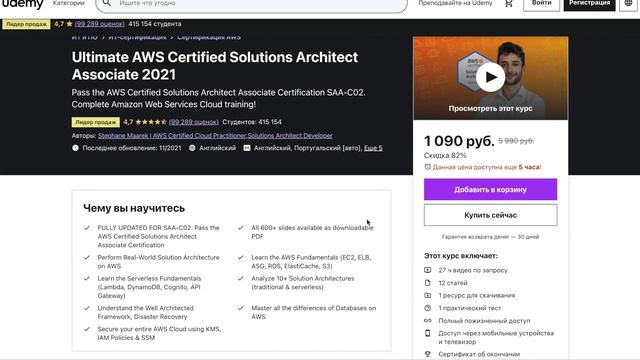Click the checkmark beside Master all the differences

coord(241,308)
